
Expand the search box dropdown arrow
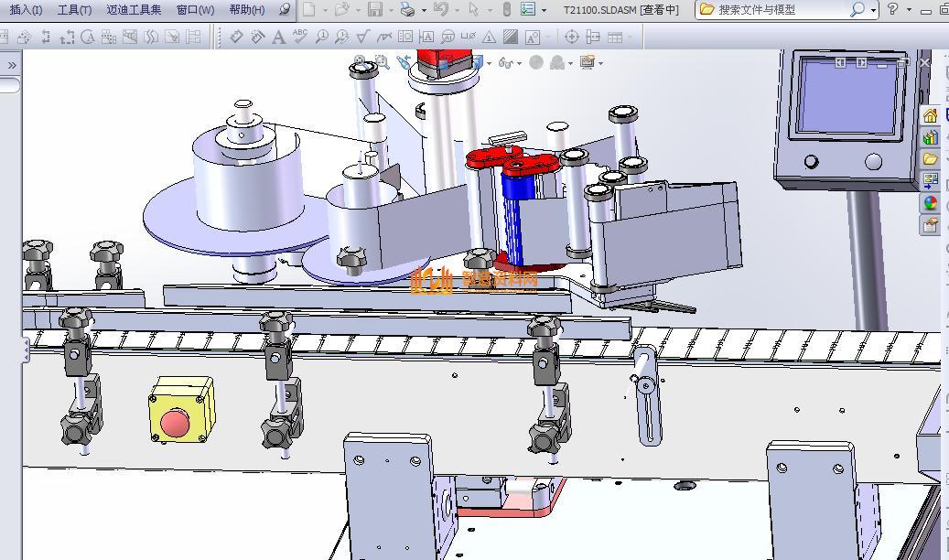873,11
